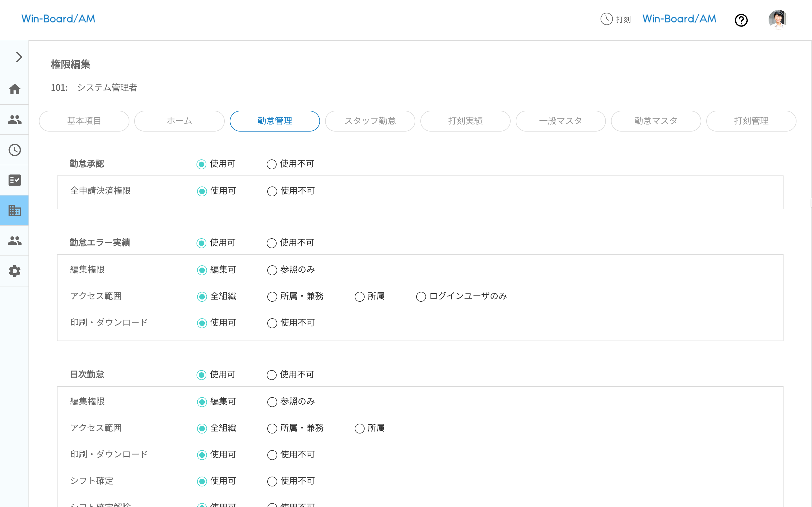Switch to the スタッフ勤怠 tab
This screenshot has height=507, width=812.
pyautogui.click(x=370, y=121)
